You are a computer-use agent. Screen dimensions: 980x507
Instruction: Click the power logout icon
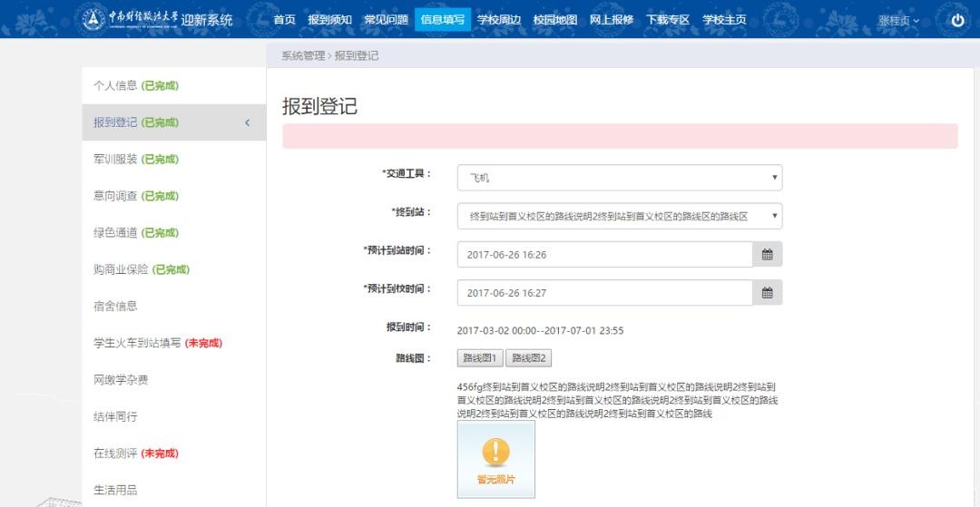point(957,20)
